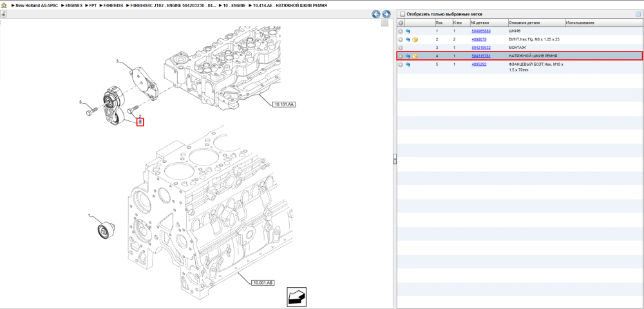Click the 'К-во' column header
This screenshot has height=309, width=644.
457,23
